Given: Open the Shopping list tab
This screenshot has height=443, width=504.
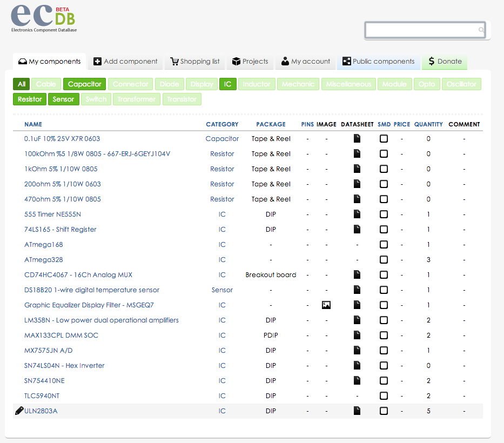Looking at the screenshot, I should (x=195, y=62).
